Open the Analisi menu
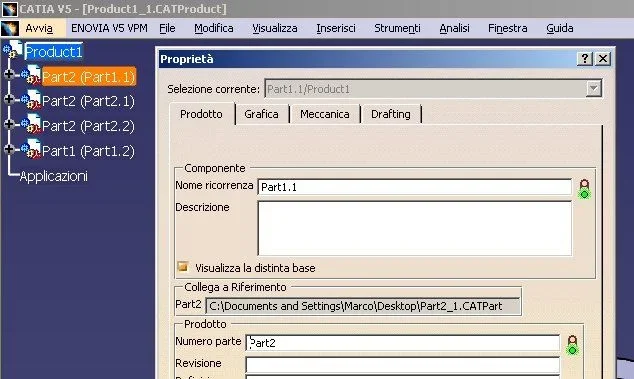 [x=454, y=28]
